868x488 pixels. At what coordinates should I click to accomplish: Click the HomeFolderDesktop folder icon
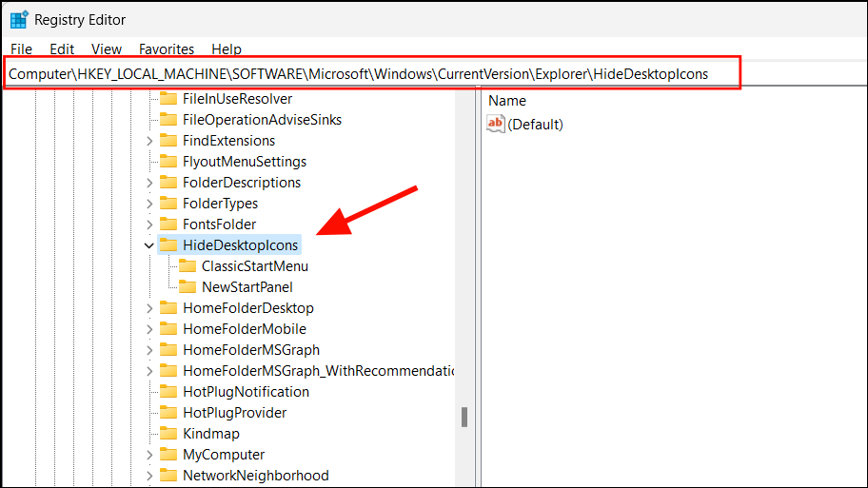pos(168,307)
